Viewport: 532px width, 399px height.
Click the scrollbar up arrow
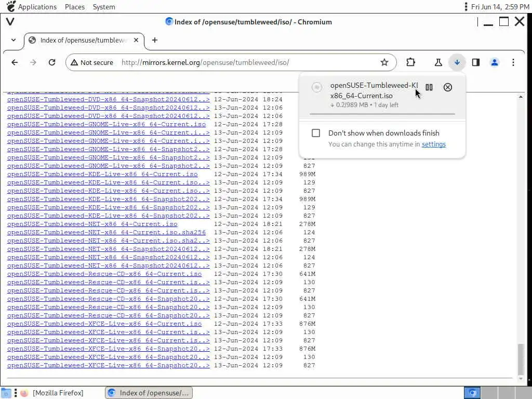coord(521,97)
